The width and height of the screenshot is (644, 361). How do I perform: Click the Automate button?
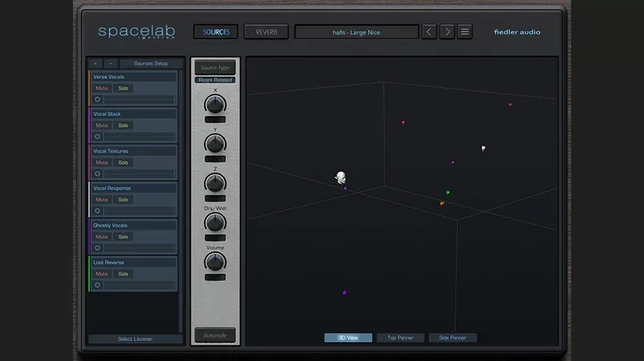click(x=215, y=335)
